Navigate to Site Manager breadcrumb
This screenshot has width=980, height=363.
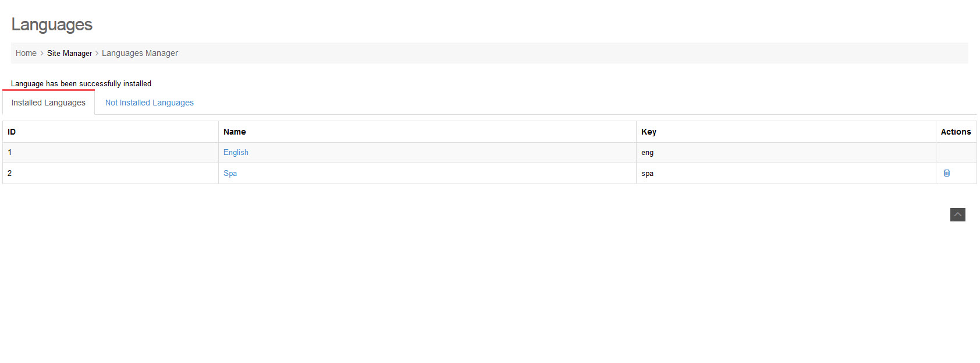69,53
